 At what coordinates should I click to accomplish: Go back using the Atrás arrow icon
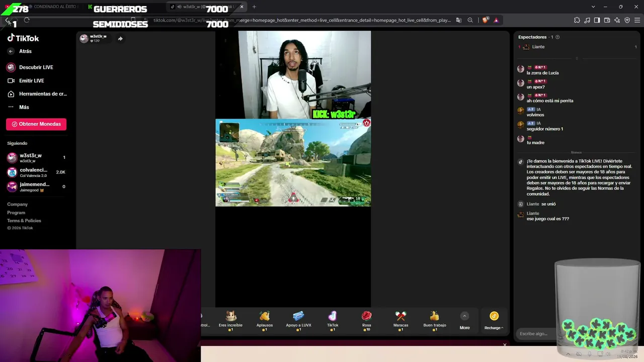(x=11, y=51)
